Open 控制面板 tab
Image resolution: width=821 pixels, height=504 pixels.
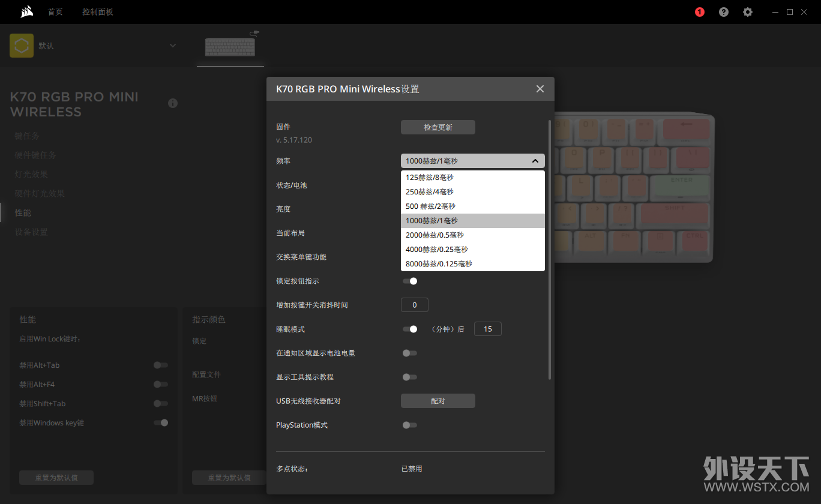pos(98,12)
